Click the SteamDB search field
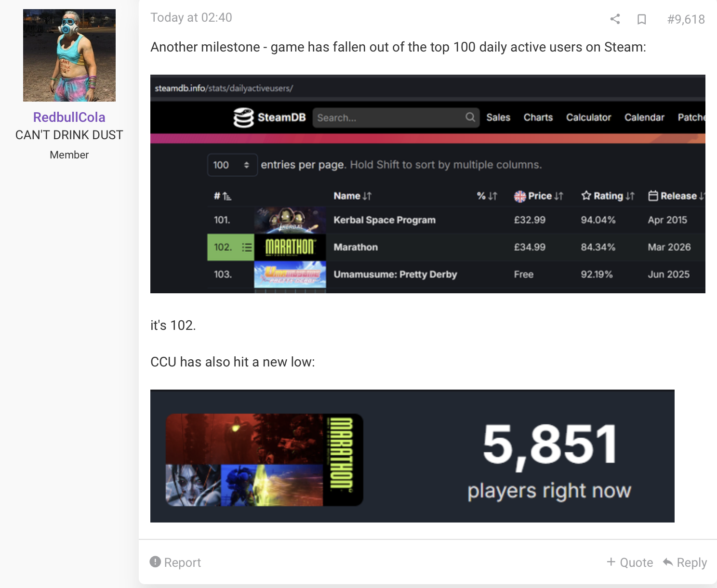 point(396,118)
